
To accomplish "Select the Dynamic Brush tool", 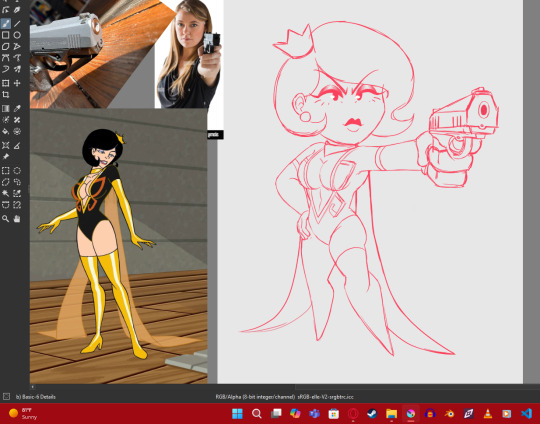I will [6, 69].
